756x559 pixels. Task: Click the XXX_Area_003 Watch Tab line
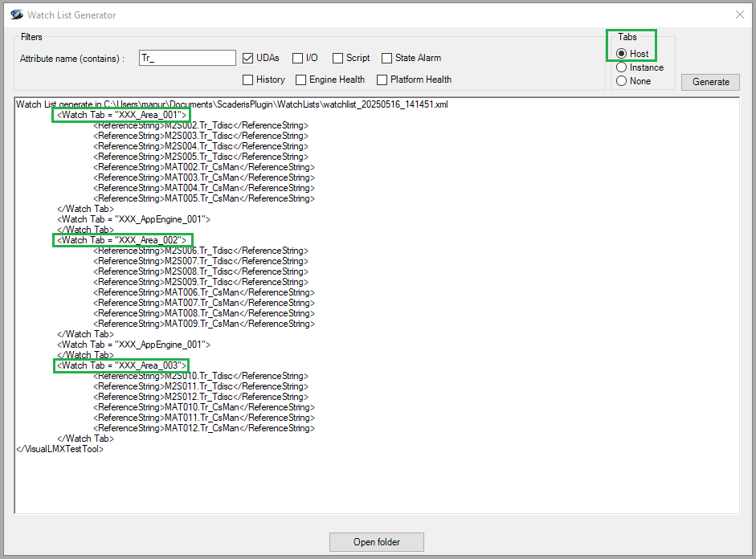pos(121,365)
